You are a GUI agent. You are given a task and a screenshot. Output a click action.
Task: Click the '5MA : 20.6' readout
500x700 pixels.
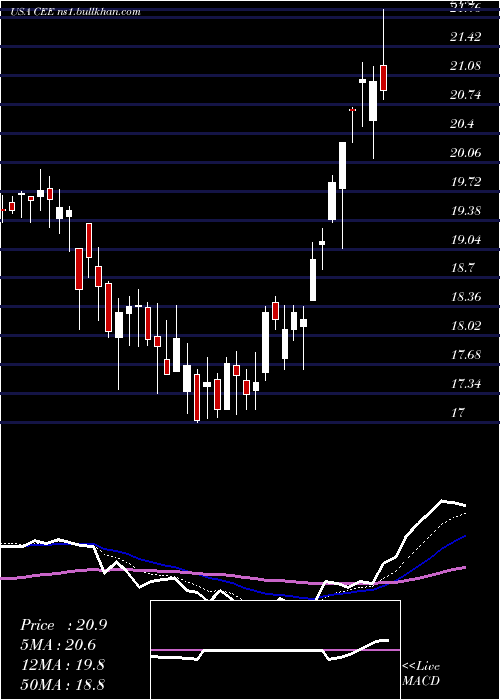tap(58, 646)
